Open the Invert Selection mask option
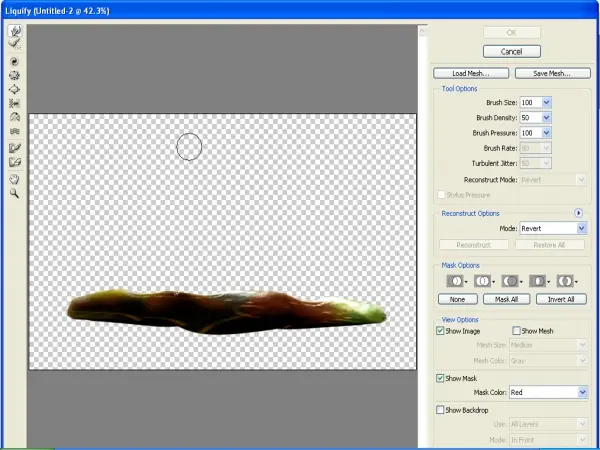The height and width of the screenshot is (450, 600). pyautogui.click(x=567, y=281)
